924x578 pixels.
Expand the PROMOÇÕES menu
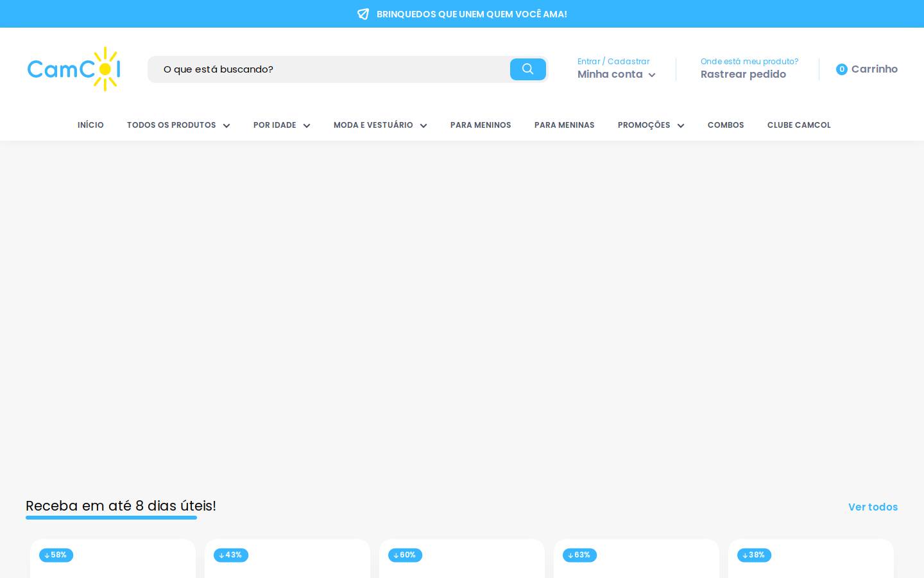pyautogui.click(x=651, y=125)
